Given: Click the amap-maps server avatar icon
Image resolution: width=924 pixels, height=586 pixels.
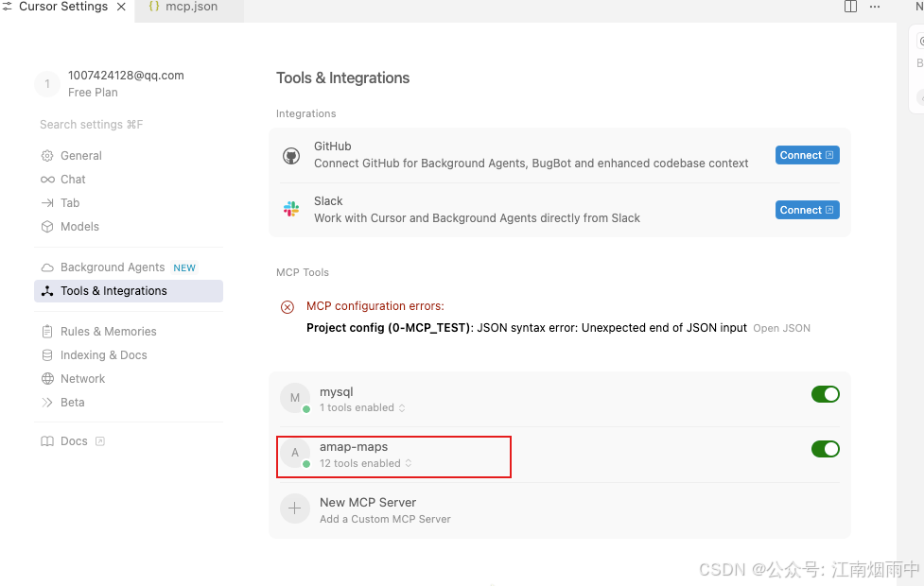Looking at the screenshot, I should pyautogui.click(x=295, y=453).
